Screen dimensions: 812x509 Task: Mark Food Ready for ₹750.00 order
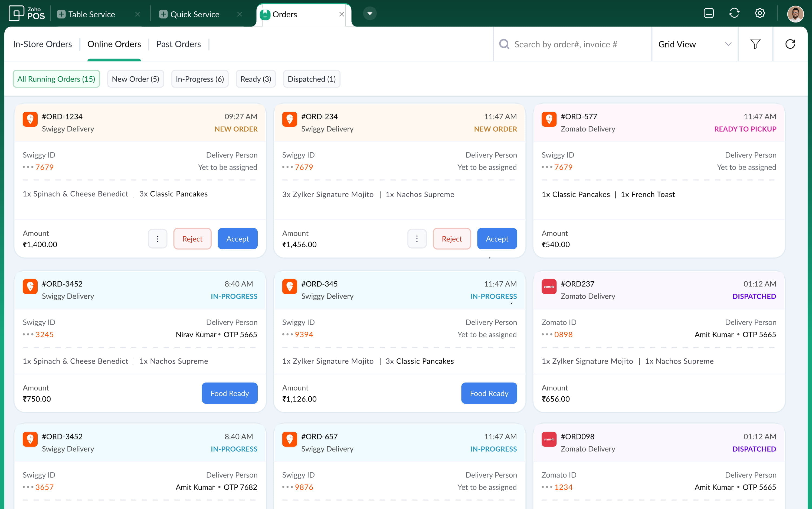pos(230,393)
